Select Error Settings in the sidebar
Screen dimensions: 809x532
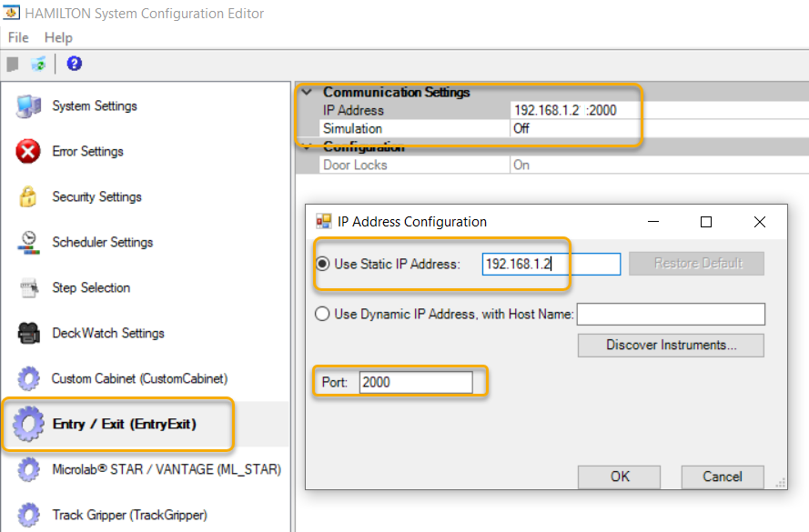(x=87, y=152)
